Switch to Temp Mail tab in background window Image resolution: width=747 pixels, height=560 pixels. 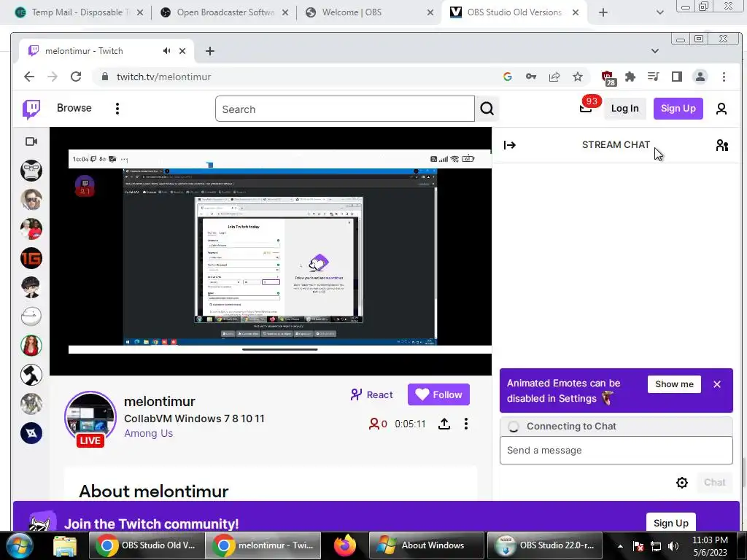(x=79, y=12)
